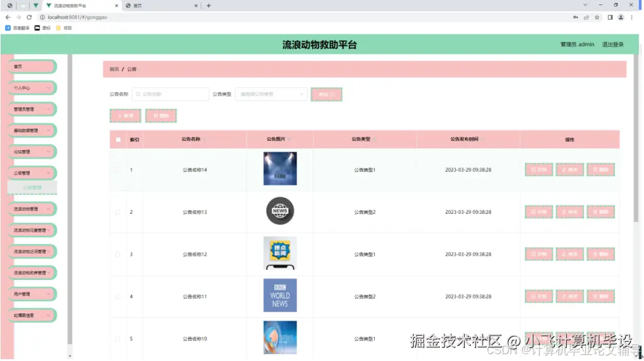
Task: Expand 流浪动物管理 sidebar menu
Action: click(x=32, y=209)
